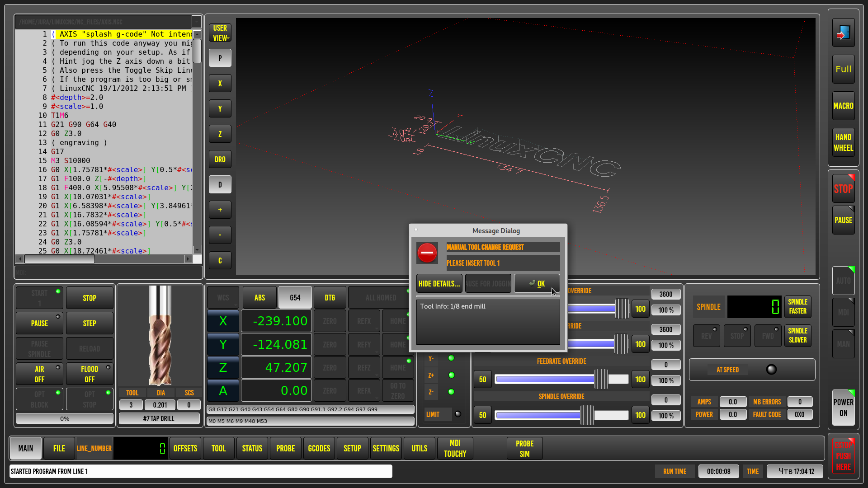
Task: Select the X axis DRO label
Action: pos(223,321)
